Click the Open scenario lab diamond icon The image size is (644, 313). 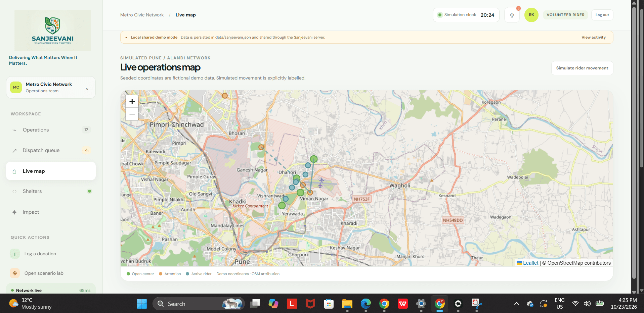(x=15, y=273)
